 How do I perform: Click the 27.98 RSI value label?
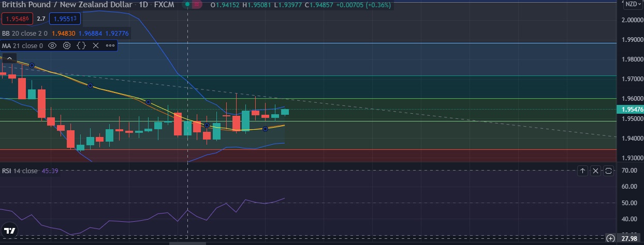pos(630,238)
